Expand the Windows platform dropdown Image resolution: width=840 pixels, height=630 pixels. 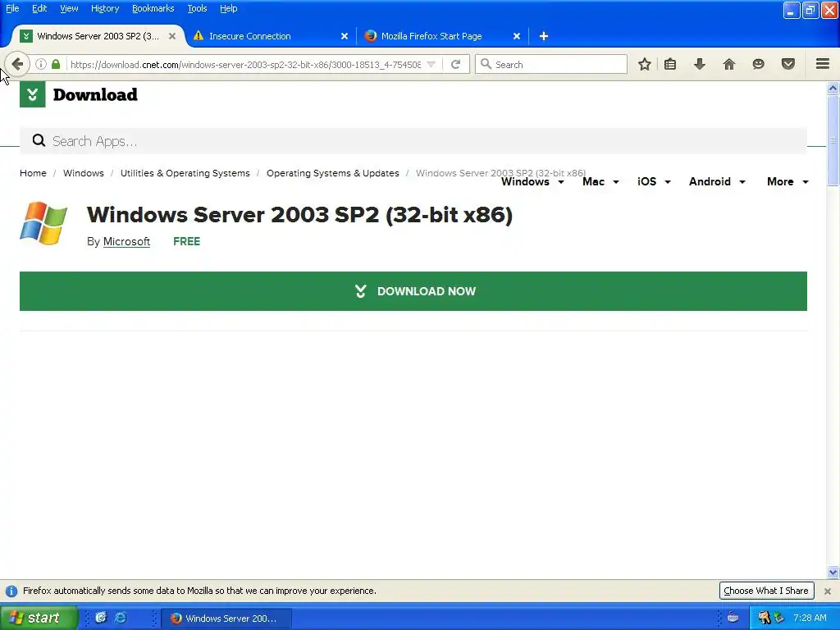[532, 181]
